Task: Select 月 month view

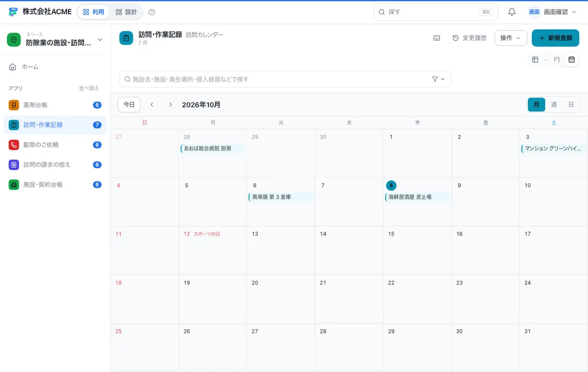Action: coord(537,105)
